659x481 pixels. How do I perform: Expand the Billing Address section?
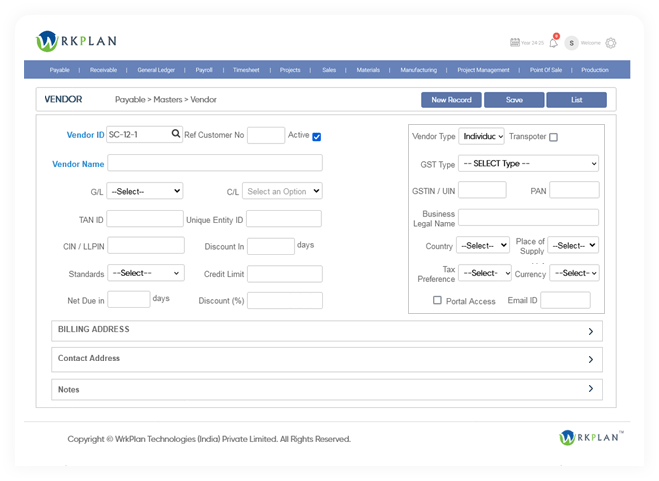(x=327, y=331)
